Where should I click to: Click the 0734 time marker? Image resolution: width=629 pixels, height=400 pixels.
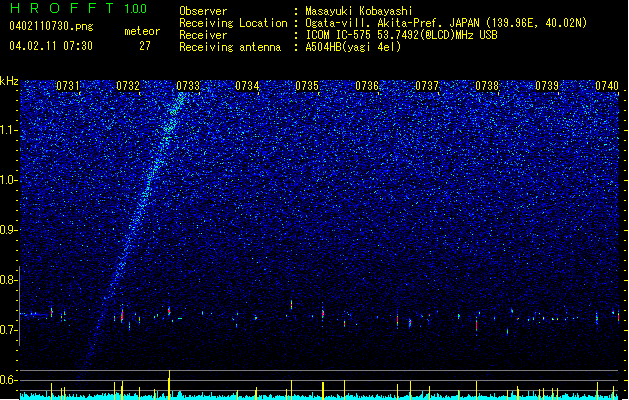[247, 86]
